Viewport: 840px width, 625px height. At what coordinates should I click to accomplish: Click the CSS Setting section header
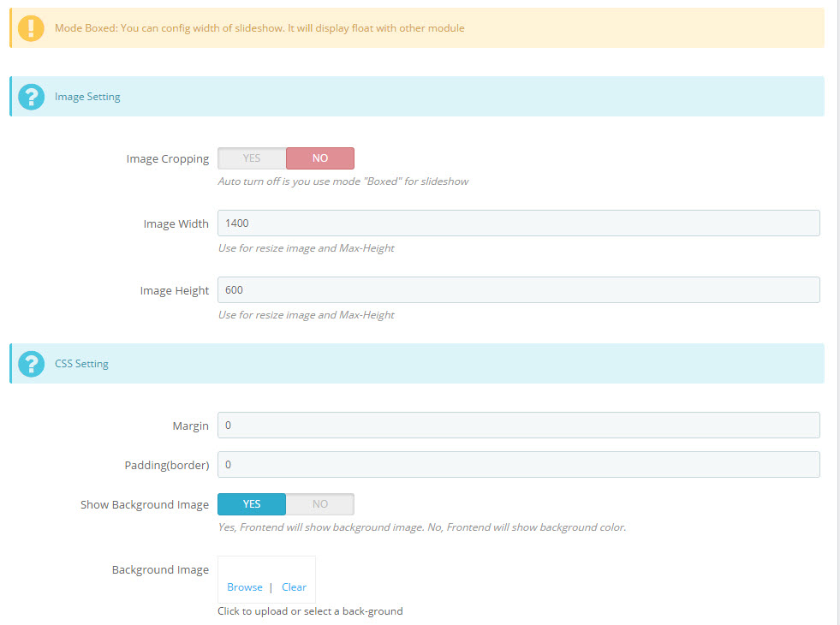tap(417, 364)
